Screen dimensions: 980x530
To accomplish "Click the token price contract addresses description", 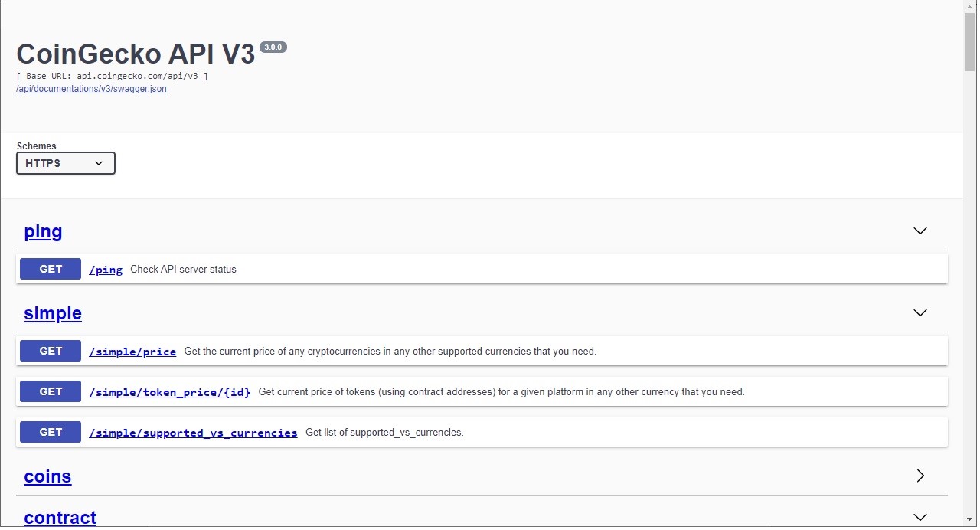I will point(501,392).
